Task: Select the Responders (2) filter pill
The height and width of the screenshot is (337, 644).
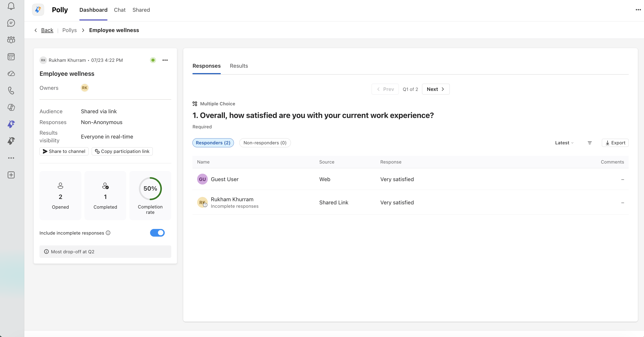Action: pos(213,143)
